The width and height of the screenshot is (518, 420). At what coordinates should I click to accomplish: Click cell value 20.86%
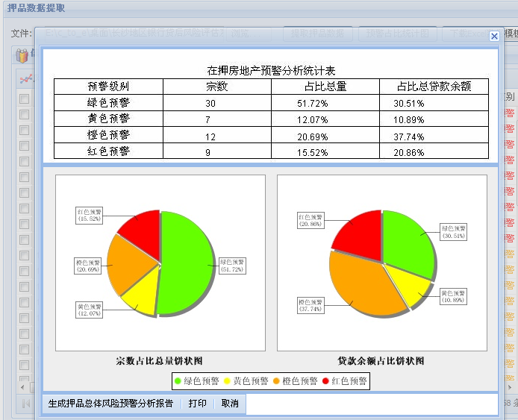[408, 152]
